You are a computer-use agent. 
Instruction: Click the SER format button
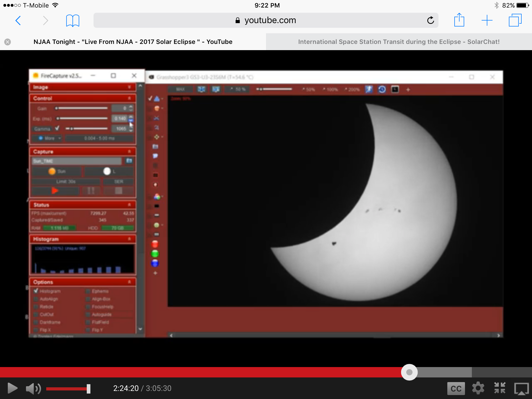pos(118,182)
